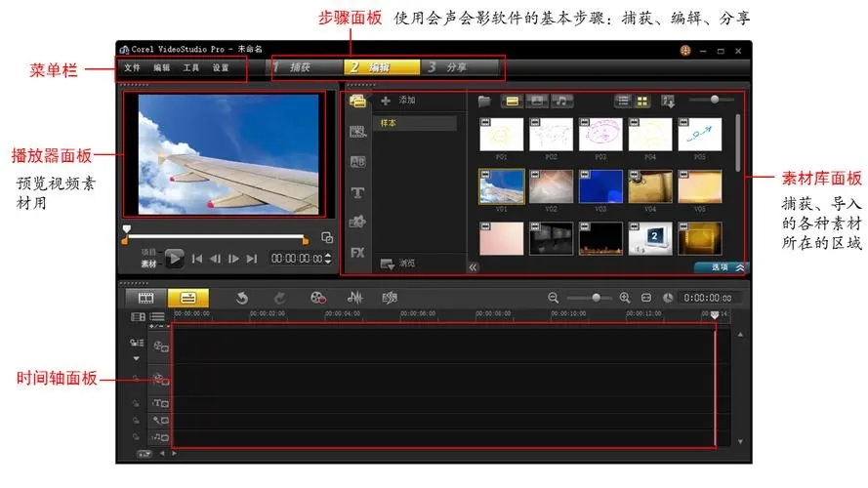Click the Undo arrow in timeline toolbar
Viewport: 868px width, 488px height.
242,297
